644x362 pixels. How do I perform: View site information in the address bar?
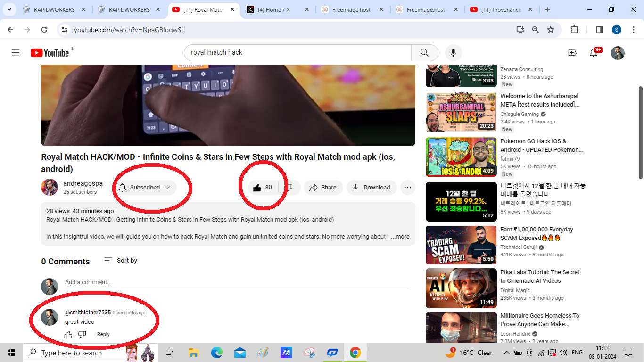(65, 30)
